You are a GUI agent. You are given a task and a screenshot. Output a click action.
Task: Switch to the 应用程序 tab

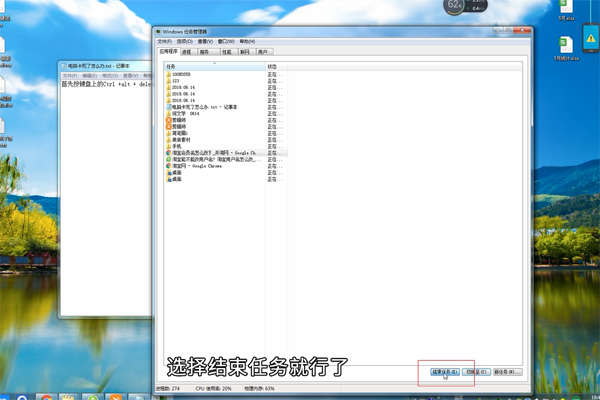click(x=169, y=51)
